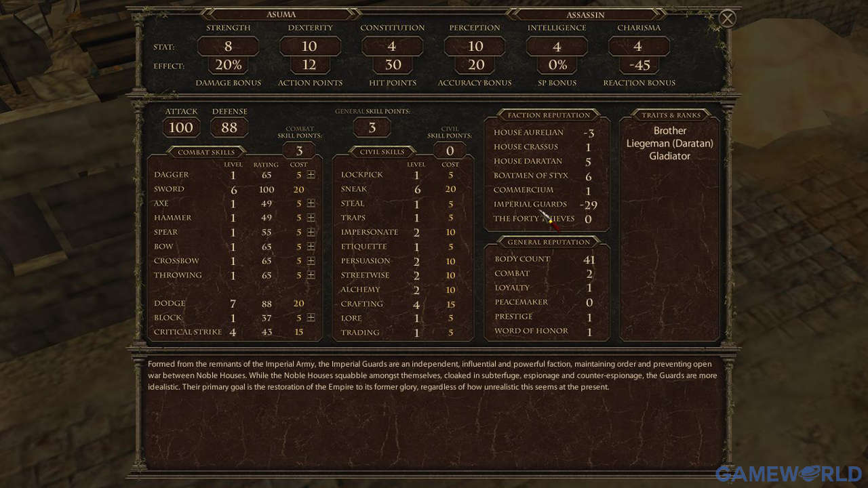
Task: Increase Spear skill with plus icon
Action: 311,232
